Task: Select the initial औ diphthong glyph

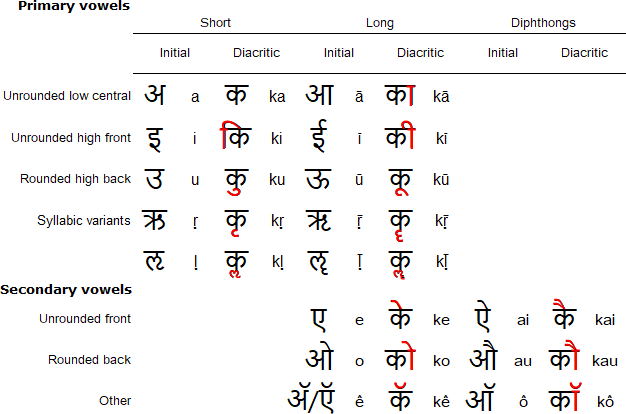Action: [483, 355]
